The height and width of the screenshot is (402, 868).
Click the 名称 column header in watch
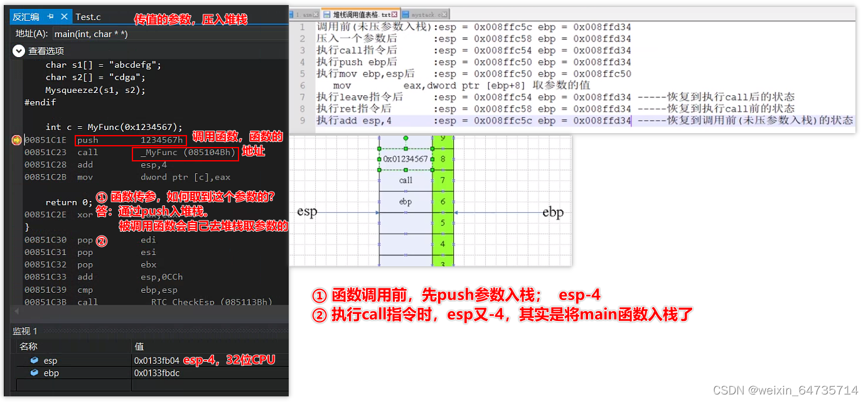pyautogui.click(x=28, y=347)
